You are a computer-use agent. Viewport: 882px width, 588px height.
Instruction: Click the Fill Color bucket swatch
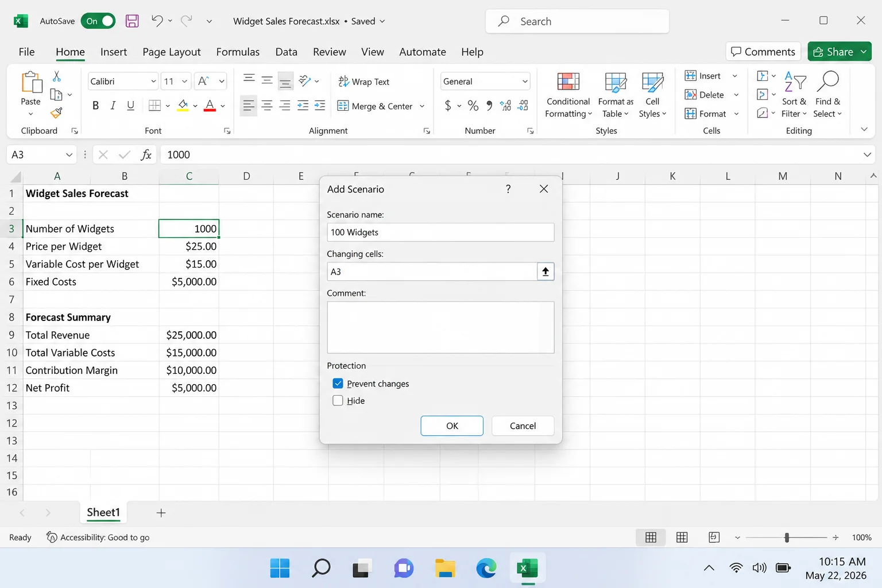click(x=183, y=106)
